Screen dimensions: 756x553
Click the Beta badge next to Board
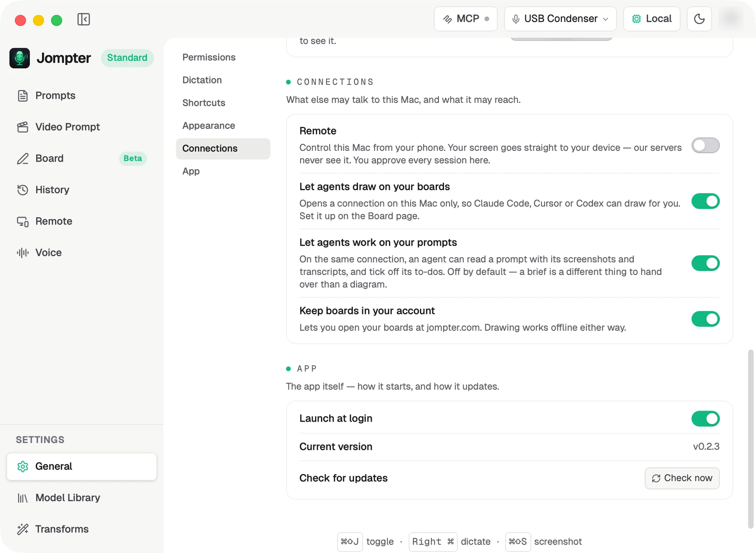(x=133, y=158)
